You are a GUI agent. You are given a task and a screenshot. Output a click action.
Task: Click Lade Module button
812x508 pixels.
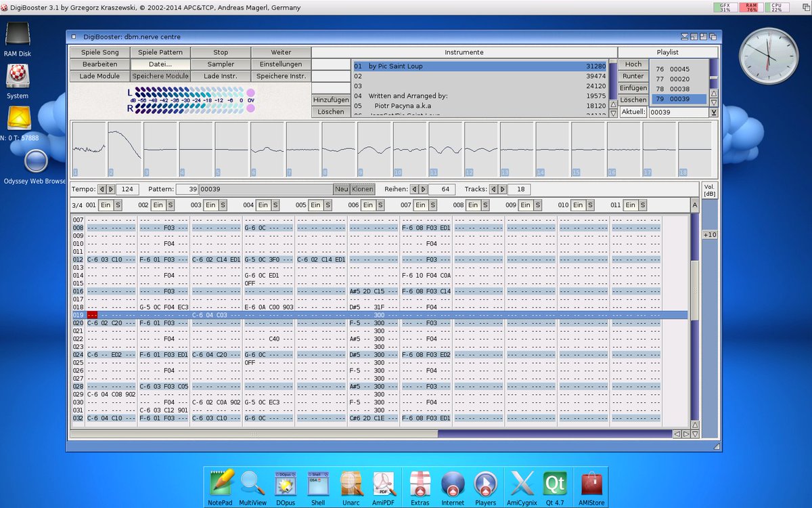pos(99,77)
